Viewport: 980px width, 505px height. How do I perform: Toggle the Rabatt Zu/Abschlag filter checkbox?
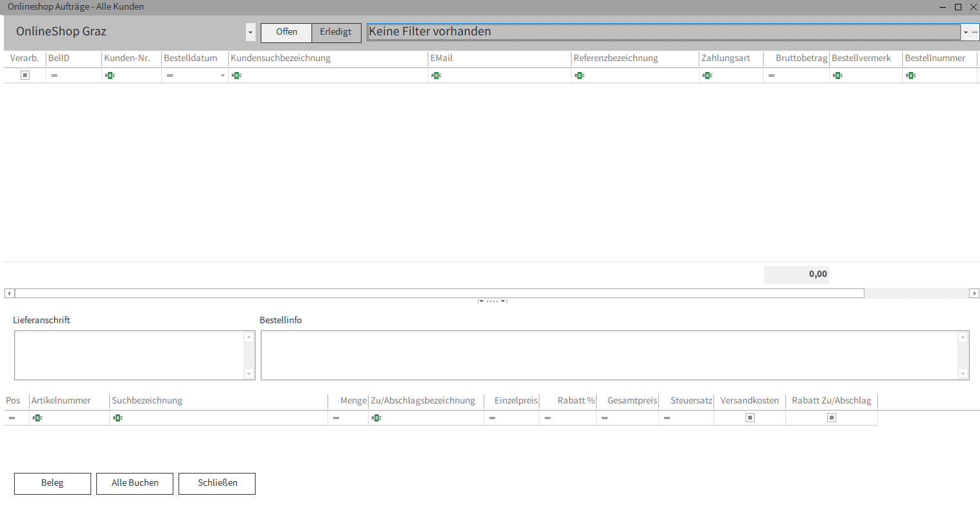(x=832, y=418)
